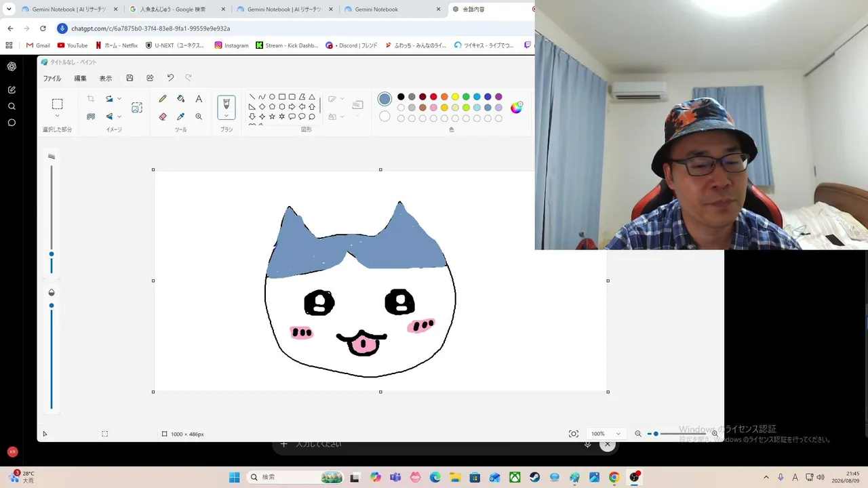Show hidden system tray icons
This screenshot has height=488, width=868.
point(766,477)
